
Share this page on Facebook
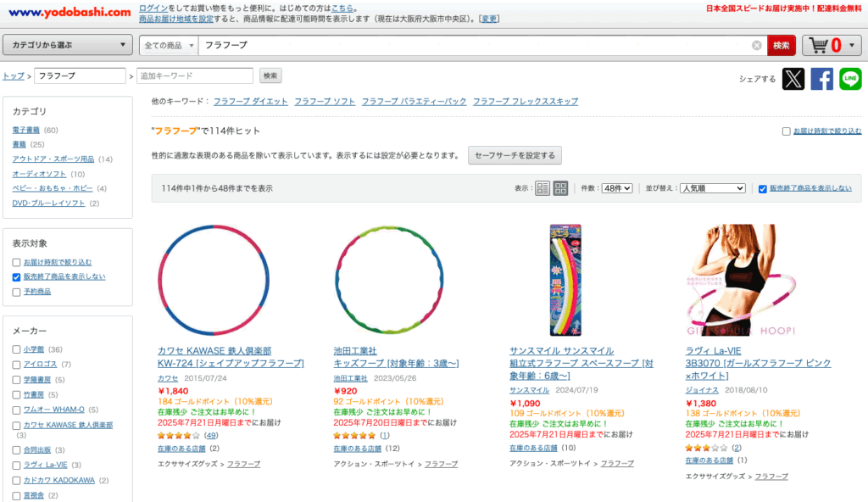821,79
